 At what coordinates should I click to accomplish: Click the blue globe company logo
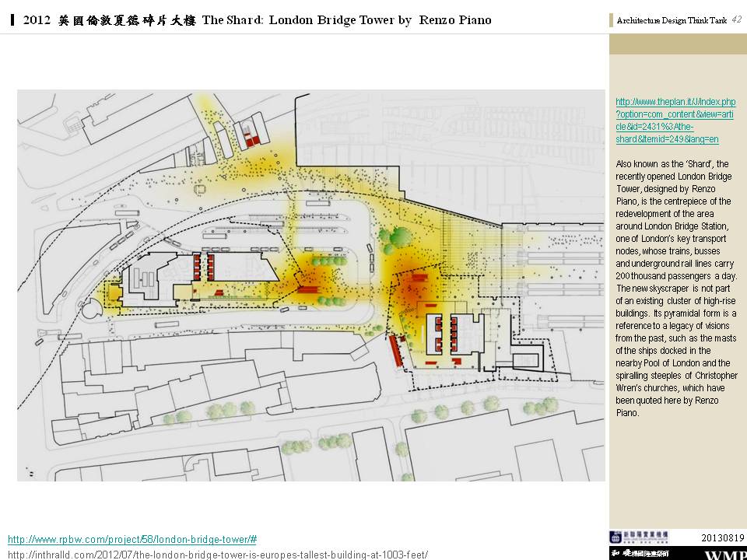pyautogui.click(x=616, y=537)
